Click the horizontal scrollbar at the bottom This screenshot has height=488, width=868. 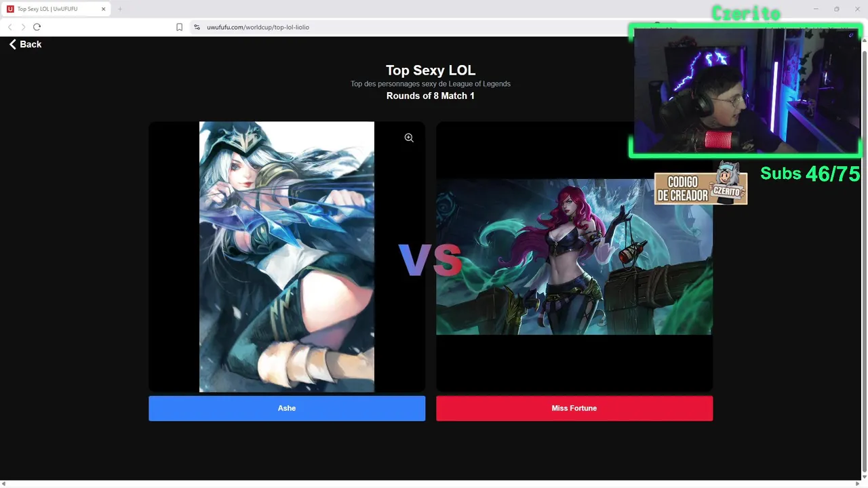[431, 484]
